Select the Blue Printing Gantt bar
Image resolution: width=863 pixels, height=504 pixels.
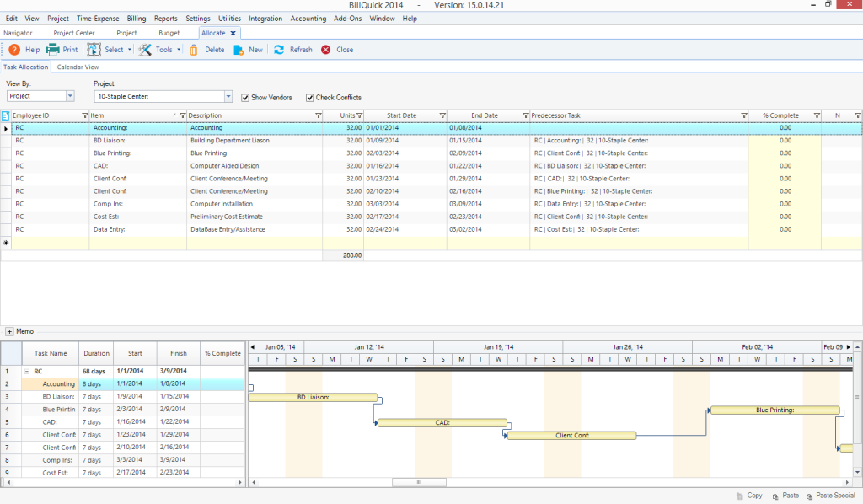pos(775,410)
